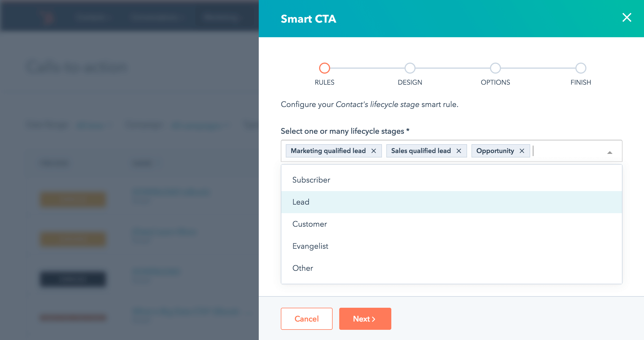The height and width of the screenshot is (340, 644).
Task: Select Subscriber lifecycle stage
Action: tap(311, 179)
